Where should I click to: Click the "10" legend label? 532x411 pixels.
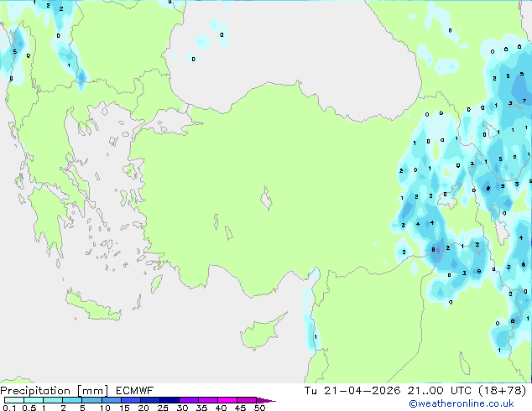105,408
